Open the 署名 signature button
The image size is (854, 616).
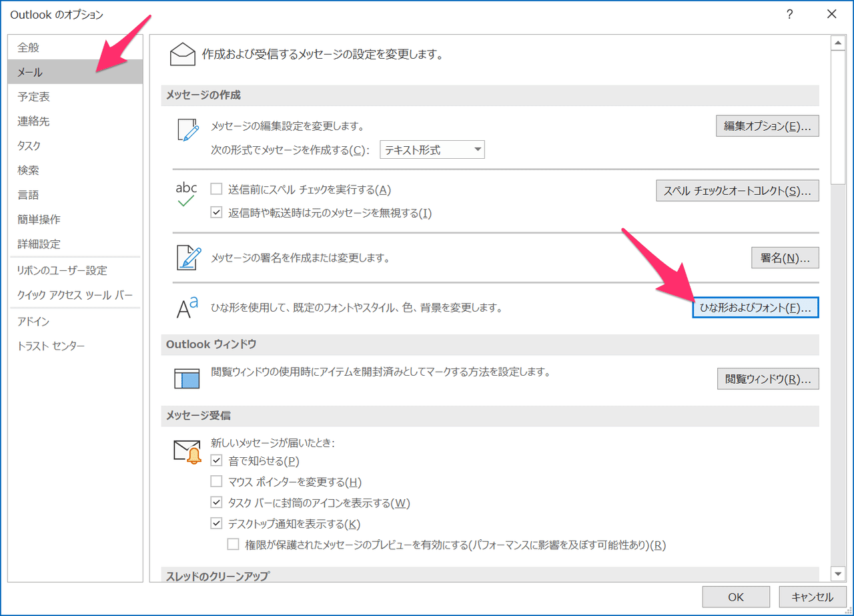pyautogui.click(x=785, y=258)
